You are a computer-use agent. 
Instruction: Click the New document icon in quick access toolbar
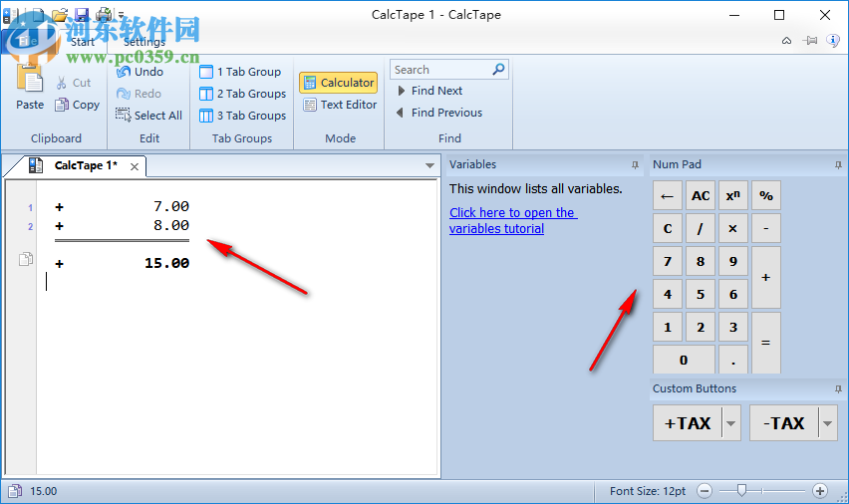(x=39, y=14)
